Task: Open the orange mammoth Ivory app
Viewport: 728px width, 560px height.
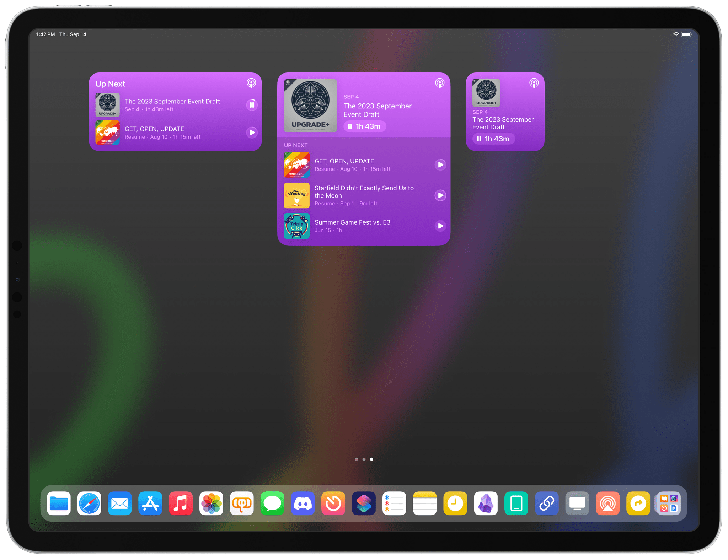Action: click(x=242, y=503)
